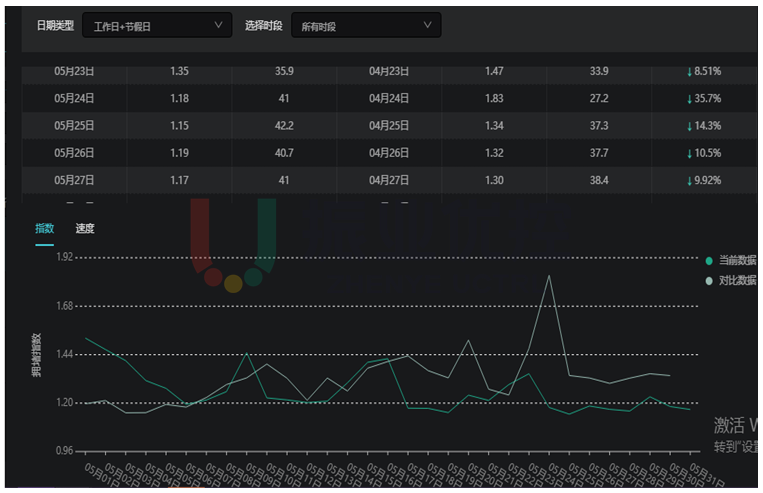Viewport: 763px width, 493px height.
Task: Click the highest peak of the grey line
Action: pos(549,275)
